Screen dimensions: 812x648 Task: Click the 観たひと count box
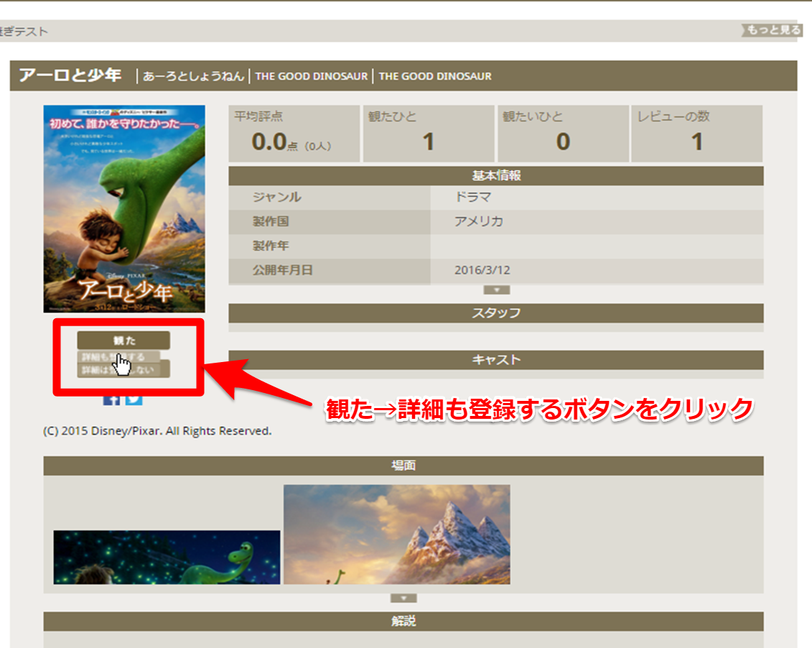point(428,134)
